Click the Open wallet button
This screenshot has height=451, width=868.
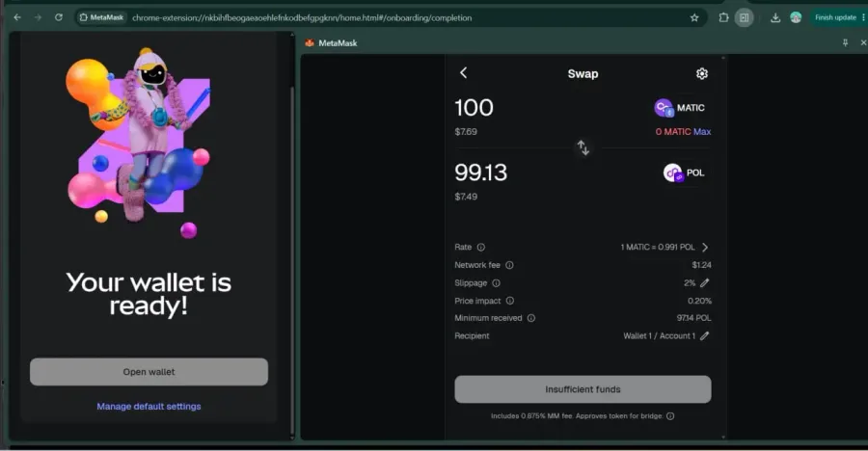coord(149,372)
